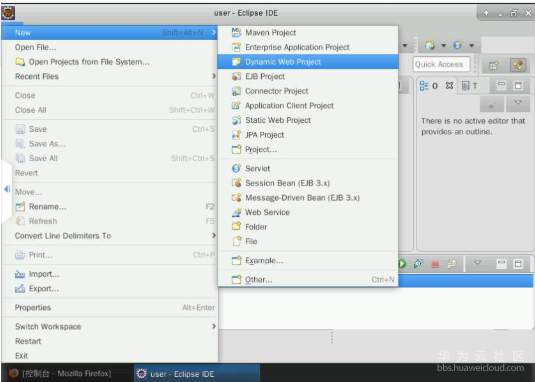
Task: Click the Open Projects folder icon
Action: 20,62
